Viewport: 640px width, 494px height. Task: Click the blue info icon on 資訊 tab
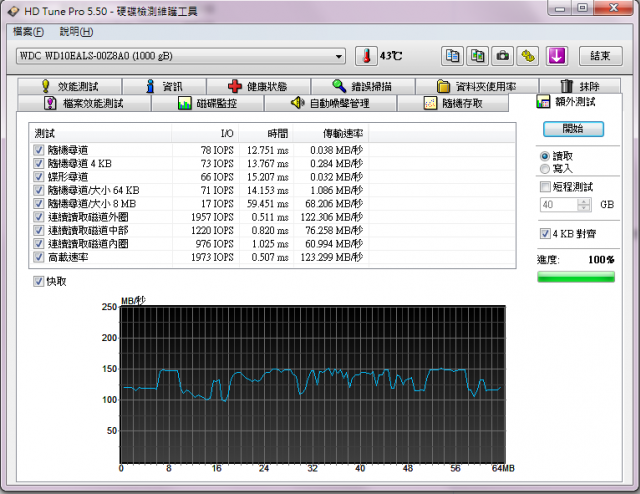(150, 86)
